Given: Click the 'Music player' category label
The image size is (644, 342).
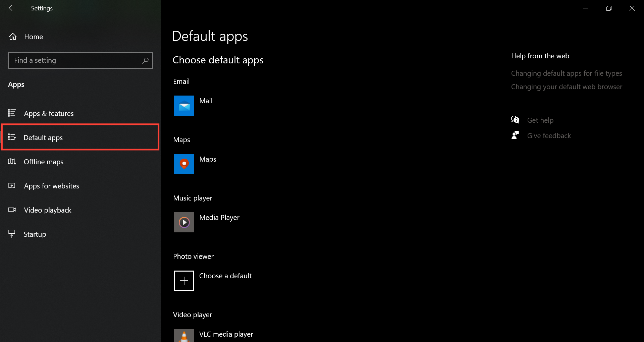Looking at the screenshot, I should [x=193, y=198].
